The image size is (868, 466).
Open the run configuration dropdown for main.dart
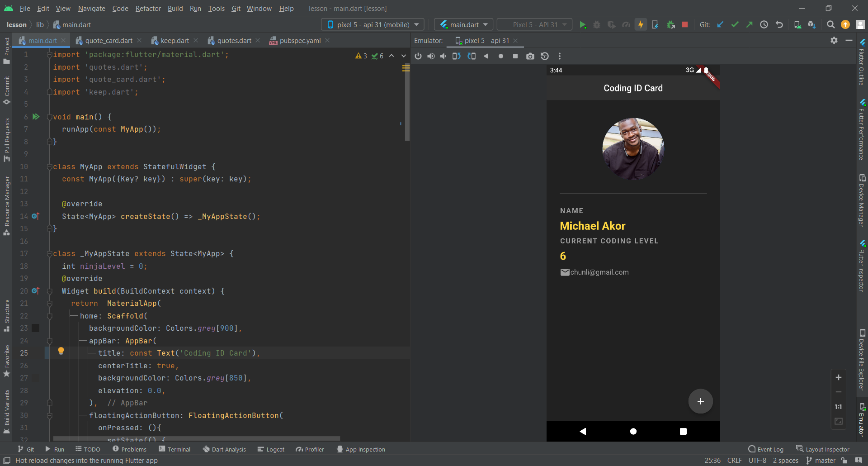(x=462, y=24)
